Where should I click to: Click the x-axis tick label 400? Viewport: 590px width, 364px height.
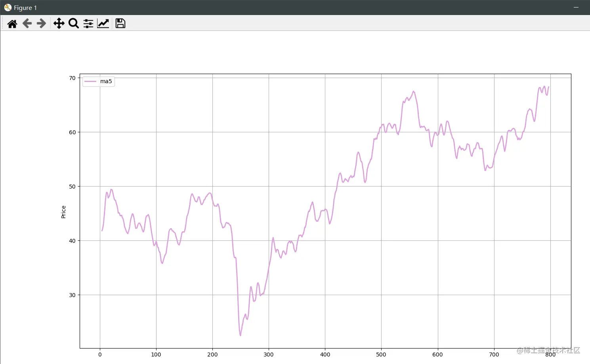pos(325,354)
